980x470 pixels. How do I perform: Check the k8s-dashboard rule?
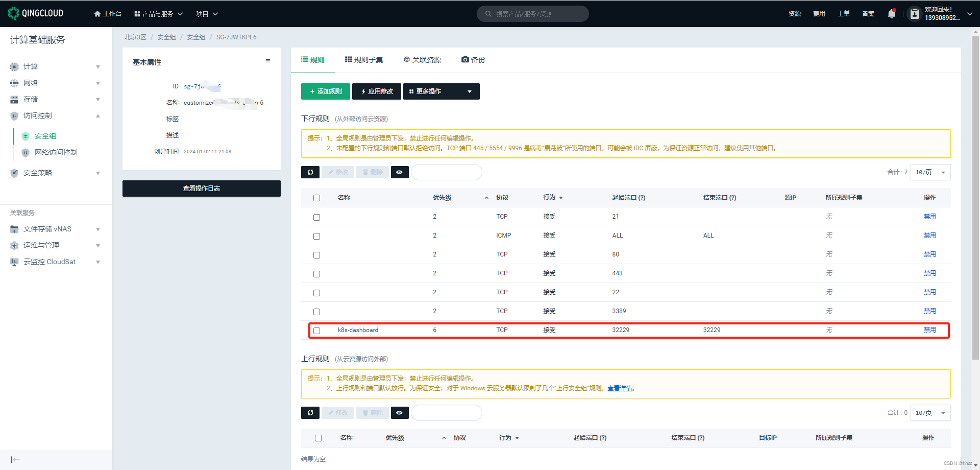[316, 331]
